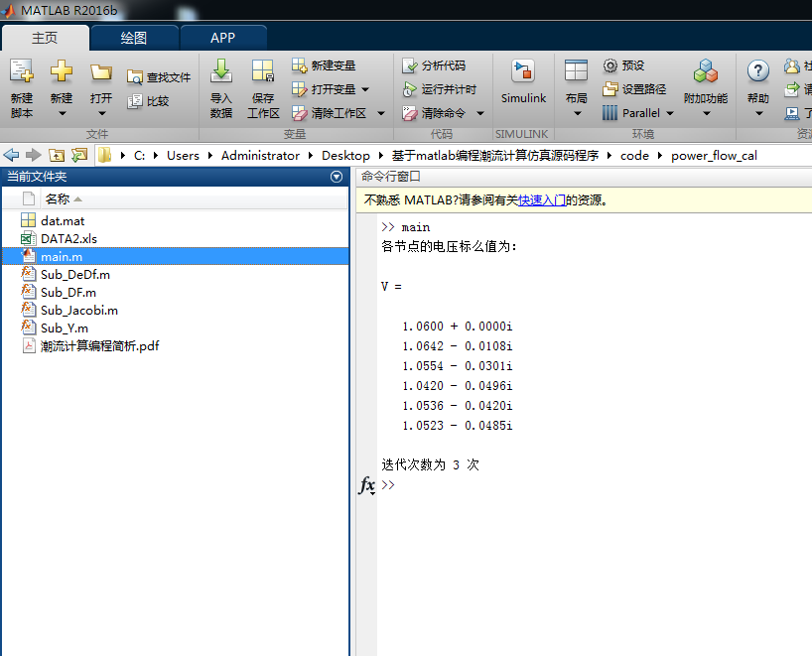Expand the 新建 dropdown arrow

point(62,113)
